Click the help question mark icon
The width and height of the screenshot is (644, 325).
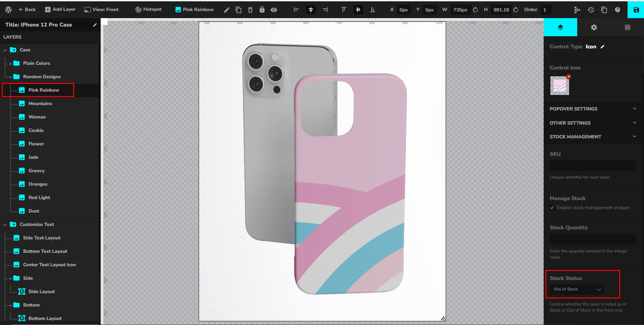617,10
